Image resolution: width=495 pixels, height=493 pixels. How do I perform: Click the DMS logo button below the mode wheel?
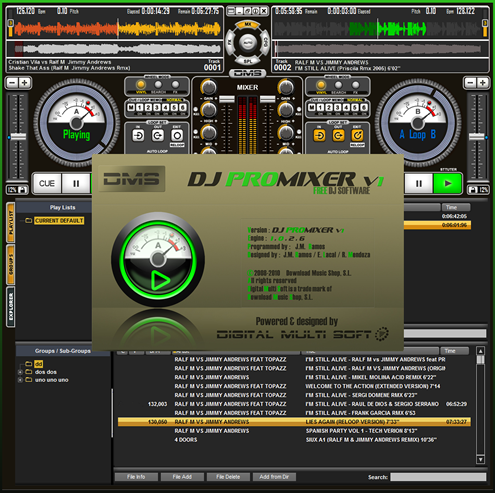(x=248, y=73)
